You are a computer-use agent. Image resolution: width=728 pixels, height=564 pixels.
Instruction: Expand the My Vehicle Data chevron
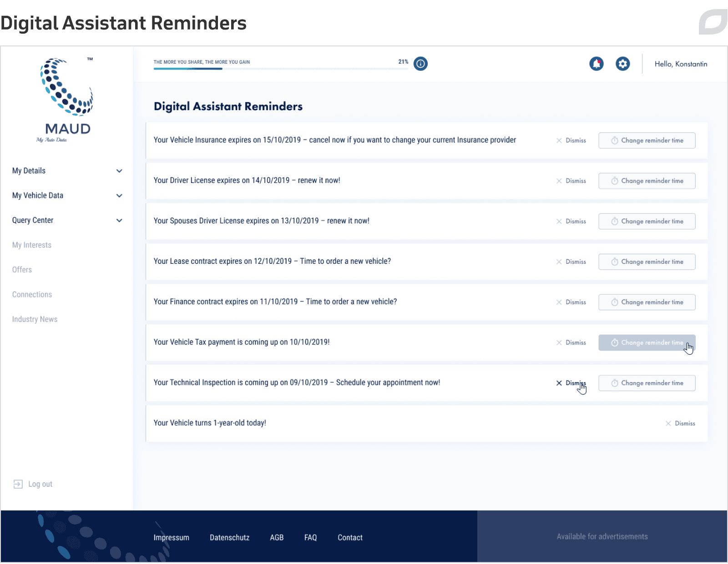(119, 196)
